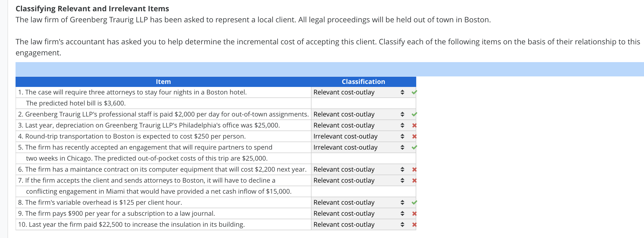
Task: Open classification dropdown for item 5 Chicago engagement
Action: [x=359, y=147]
